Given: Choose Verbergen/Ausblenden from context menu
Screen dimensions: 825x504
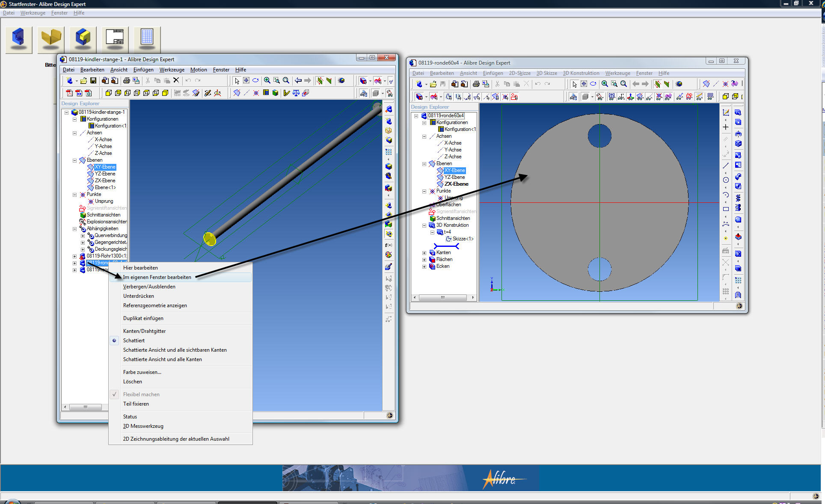Looking at the screenshot, I should (180, 287).
